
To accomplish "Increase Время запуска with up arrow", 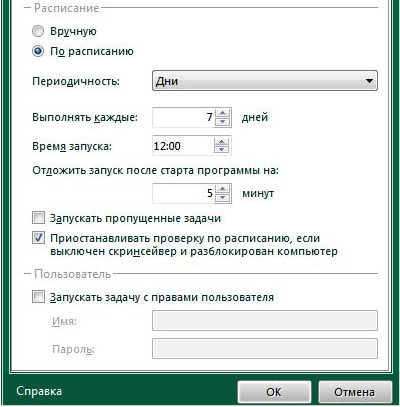I will point(222,141).
